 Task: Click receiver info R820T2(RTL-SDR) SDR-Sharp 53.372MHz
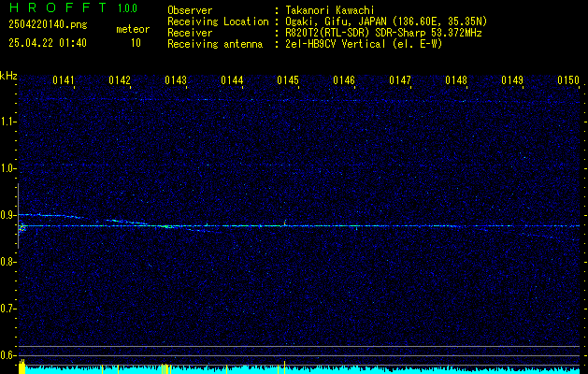[383, 33]
